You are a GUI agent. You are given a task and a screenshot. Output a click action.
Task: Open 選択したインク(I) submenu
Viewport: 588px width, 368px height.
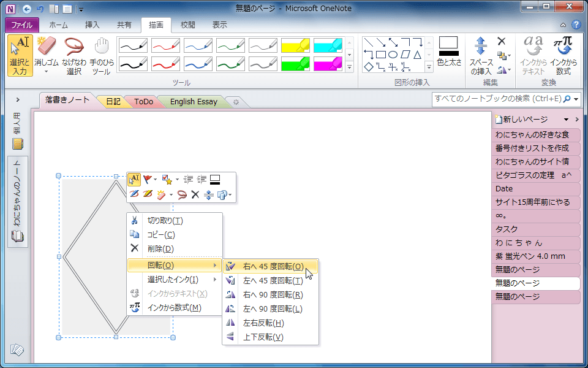pyautogui.click(x=175, y=280)
